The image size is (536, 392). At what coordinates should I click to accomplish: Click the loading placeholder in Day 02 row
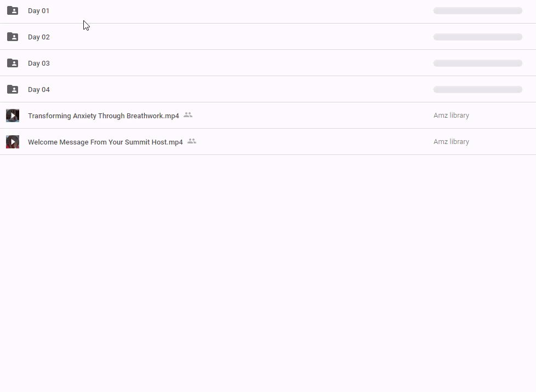[477, 37]
